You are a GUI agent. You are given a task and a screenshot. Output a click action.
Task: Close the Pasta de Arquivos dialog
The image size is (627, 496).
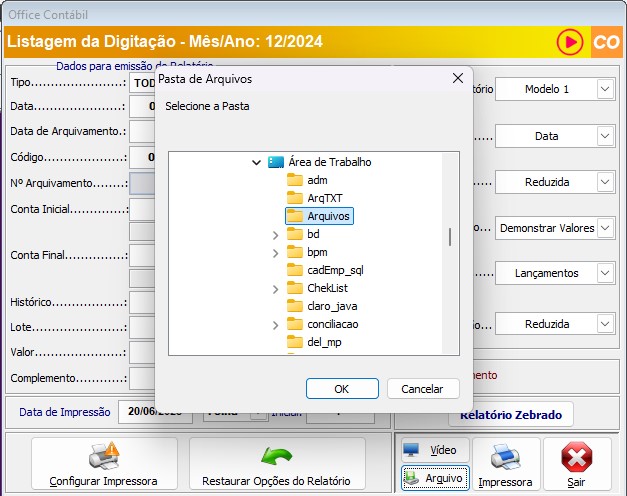click(x=458, y=78)
